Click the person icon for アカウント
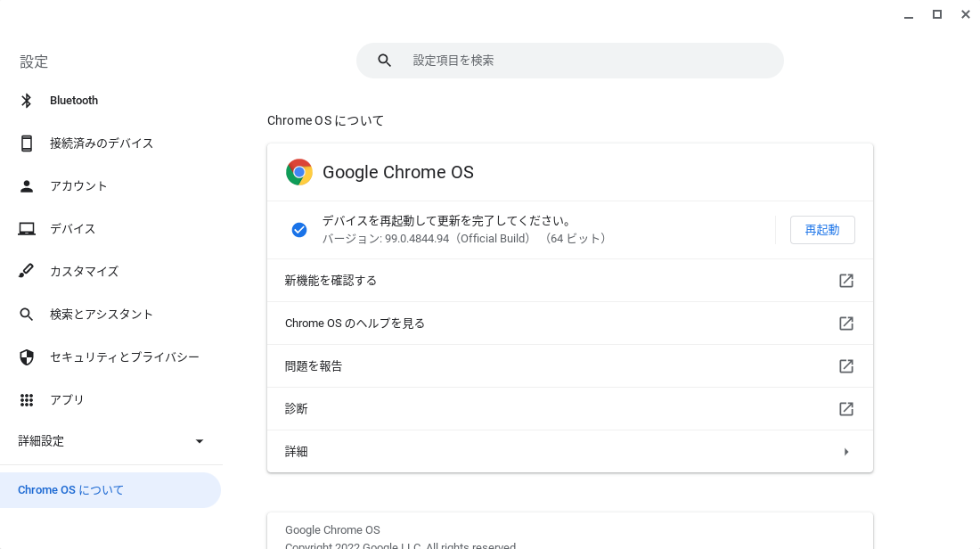Viewport: 980px width, 549px height. click(26, 186)
